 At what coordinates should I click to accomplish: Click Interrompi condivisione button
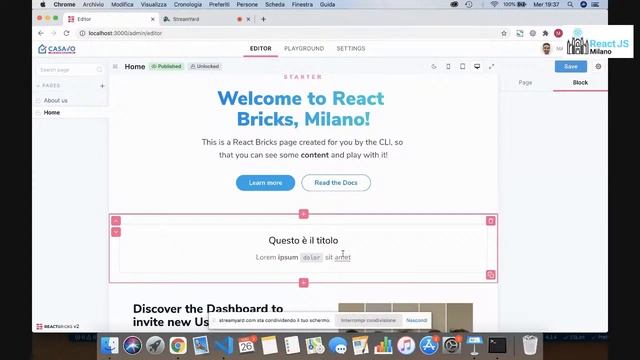[x=368, y=320]
